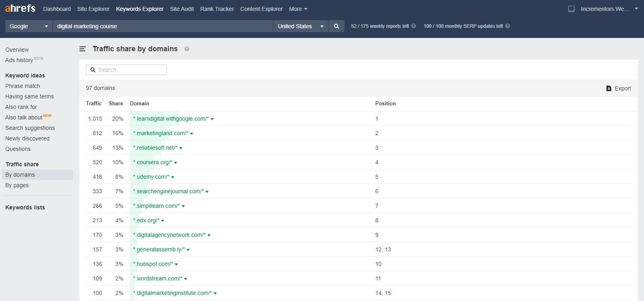Viewport: 644px width, 301px height.
Task: Open Keywords Explorer tab
Action: (140, 9)
